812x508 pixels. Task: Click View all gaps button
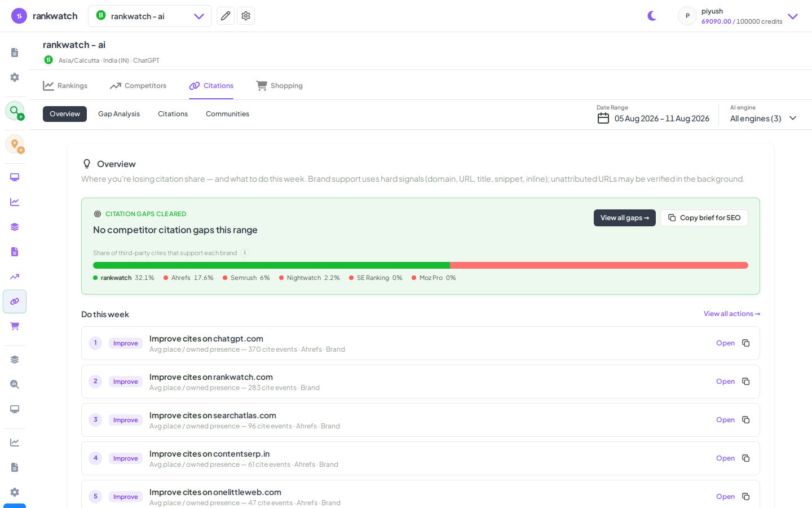click(x=625, y=218)
